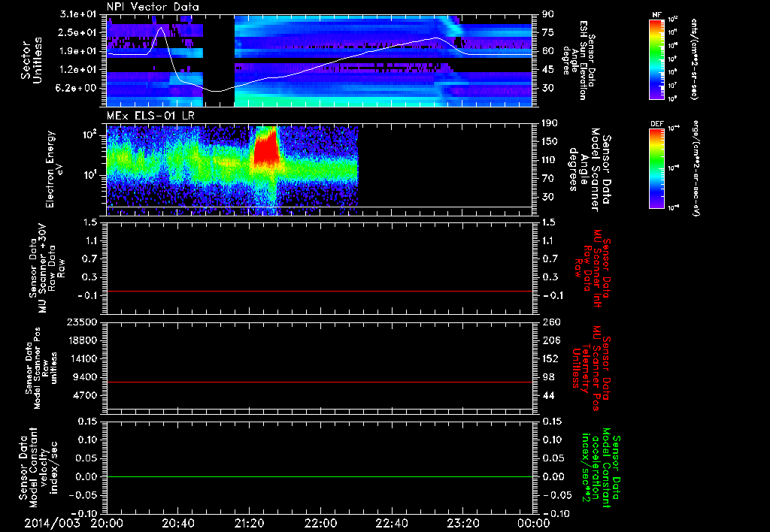Viewport: 770px width, 532px height.
Task: Select the 'MEx ELS-01 LR' panel title
Action: (150, 116)
